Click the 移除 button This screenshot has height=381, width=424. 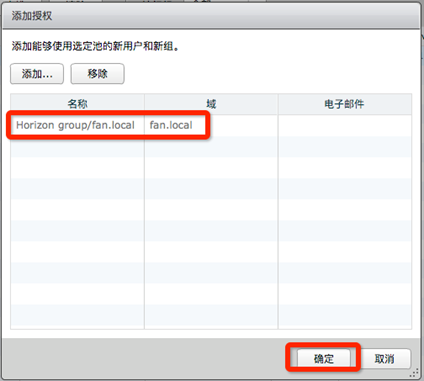click(97, 74)
